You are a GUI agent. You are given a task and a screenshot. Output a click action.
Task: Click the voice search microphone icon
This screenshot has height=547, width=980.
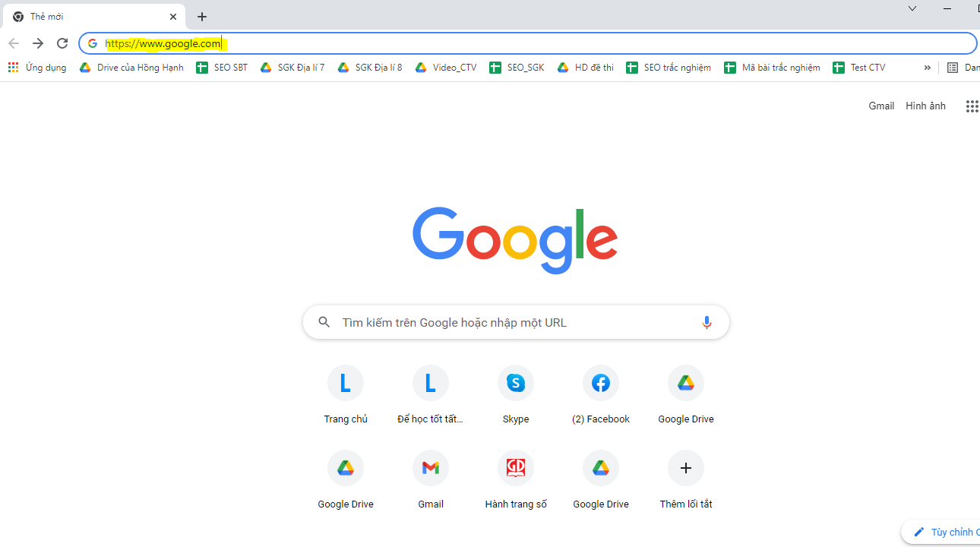707,322
